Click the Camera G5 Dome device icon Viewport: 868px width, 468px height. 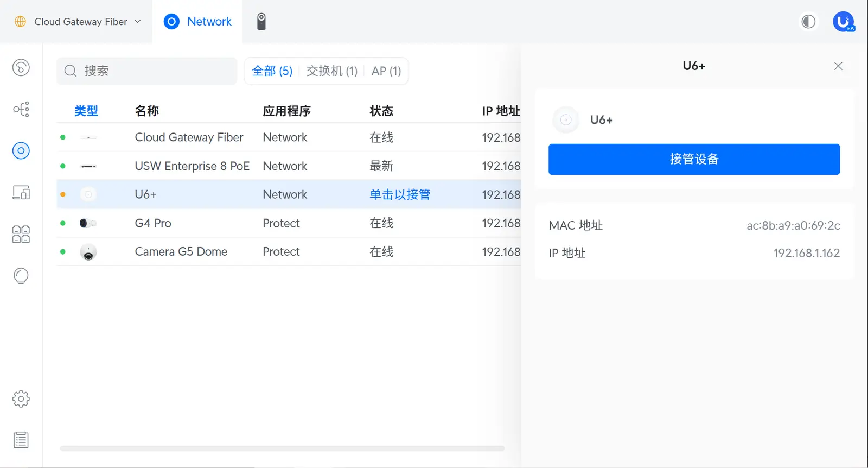(x=88, y=252)
